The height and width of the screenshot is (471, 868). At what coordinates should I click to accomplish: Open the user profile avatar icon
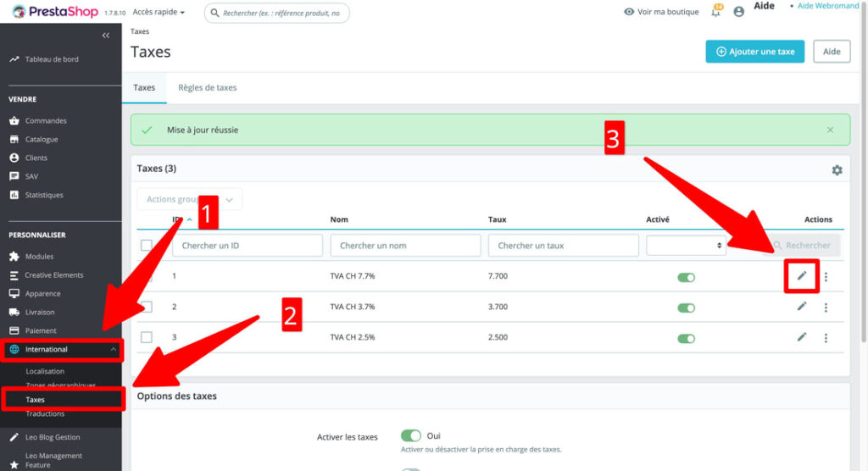(738, 12)
